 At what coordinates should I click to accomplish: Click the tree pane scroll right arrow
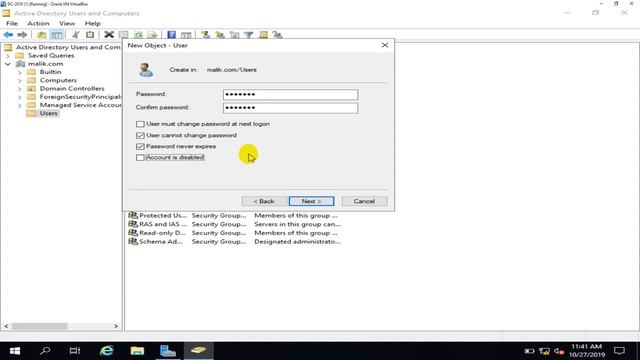pyautogui.click(x=116, y=326)
